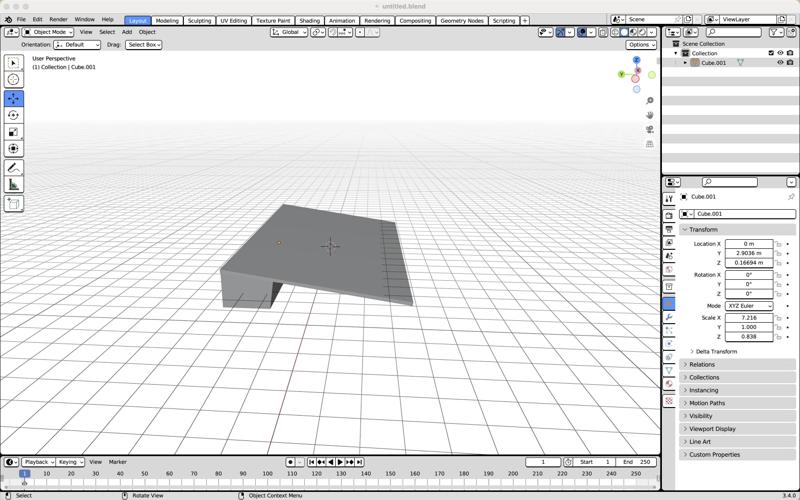Jump to the first frame
This screenshot has height=500, width=800.
tap(311, 462)
